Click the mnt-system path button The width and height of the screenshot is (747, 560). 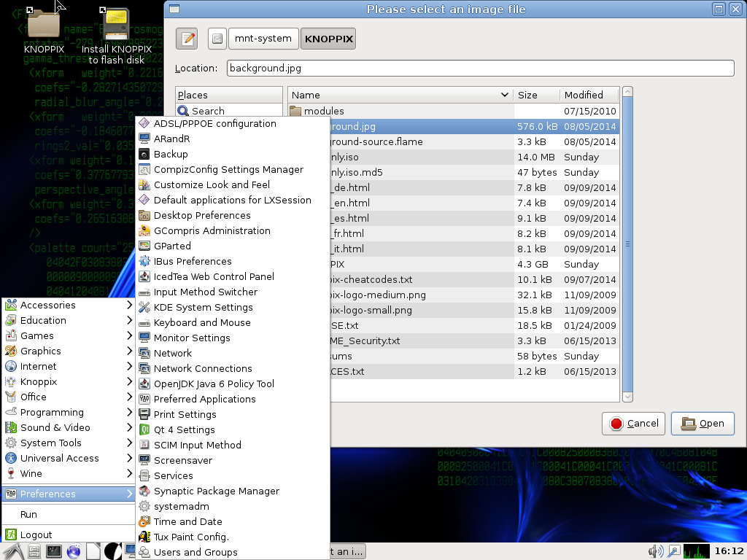(x=263, y=39)
